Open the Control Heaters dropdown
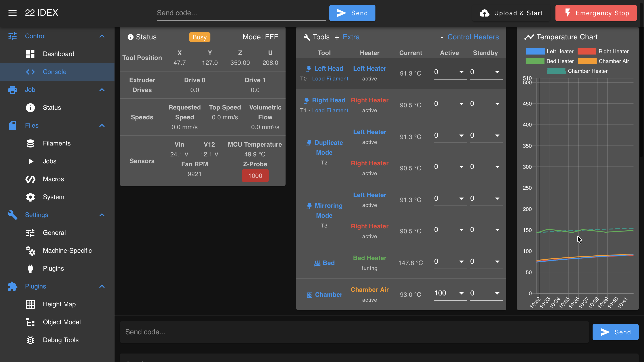644x362 pixels. coord(469,37)
